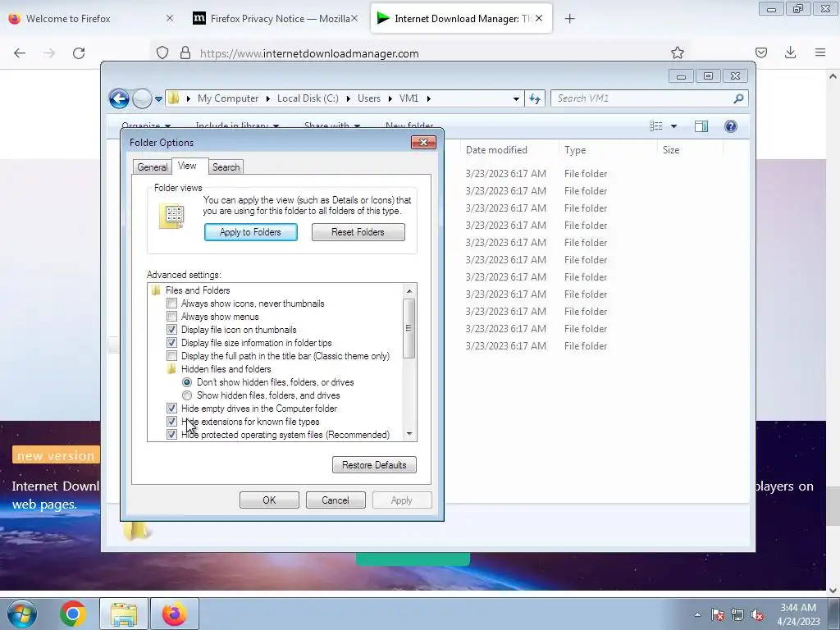Open Windows Explorer taskbar icon

(x=124, y=614)
